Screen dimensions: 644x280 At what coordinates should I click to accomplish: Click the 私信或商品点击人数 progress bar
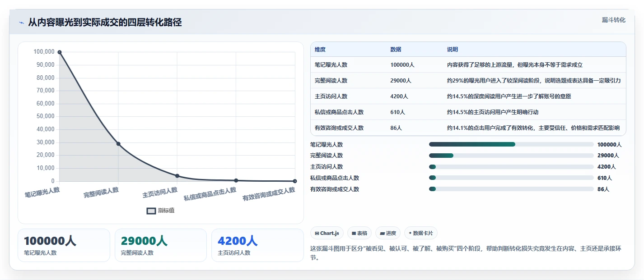click(x=511, y=178)
